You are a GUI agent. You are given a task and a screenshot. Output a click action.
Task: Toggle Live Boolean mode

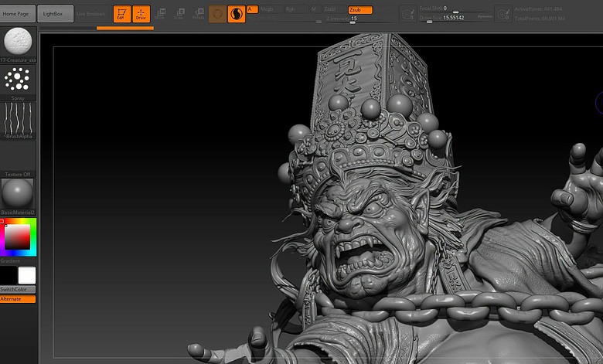coord(90,14)
